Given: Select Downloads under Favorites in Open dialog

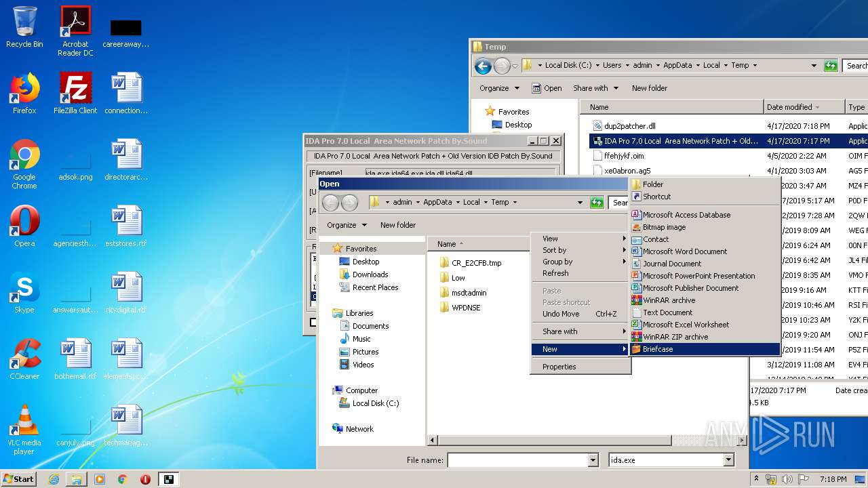Looking at the screenshot, I should point(370,274).
